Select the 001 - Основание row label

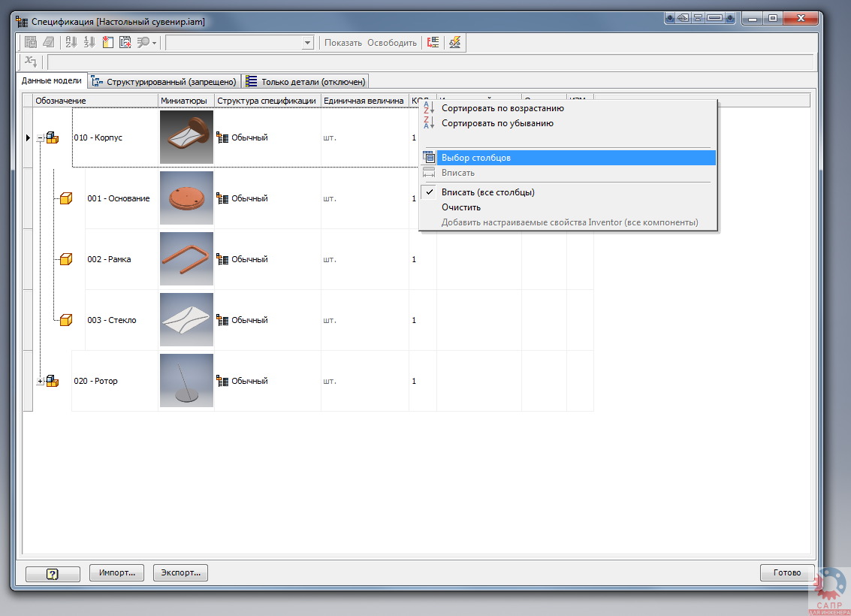point(119,198)
